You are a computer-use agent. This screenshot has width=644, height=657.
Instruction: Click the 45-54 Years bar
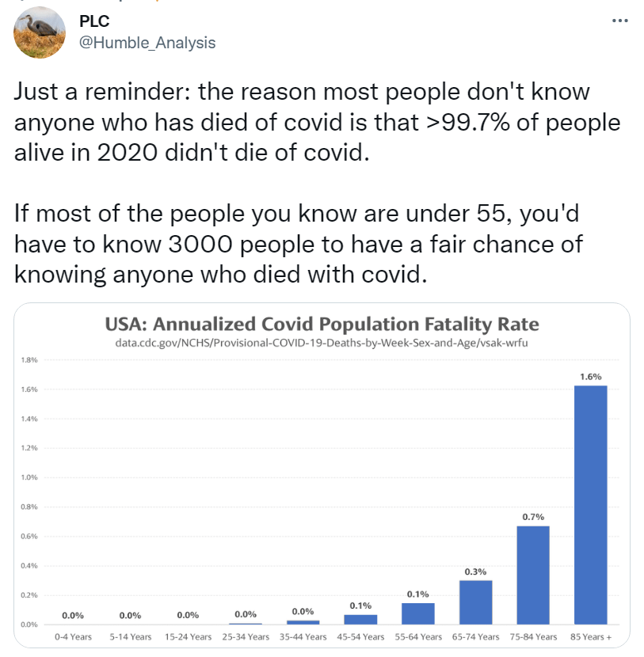(x=360, y=619)
